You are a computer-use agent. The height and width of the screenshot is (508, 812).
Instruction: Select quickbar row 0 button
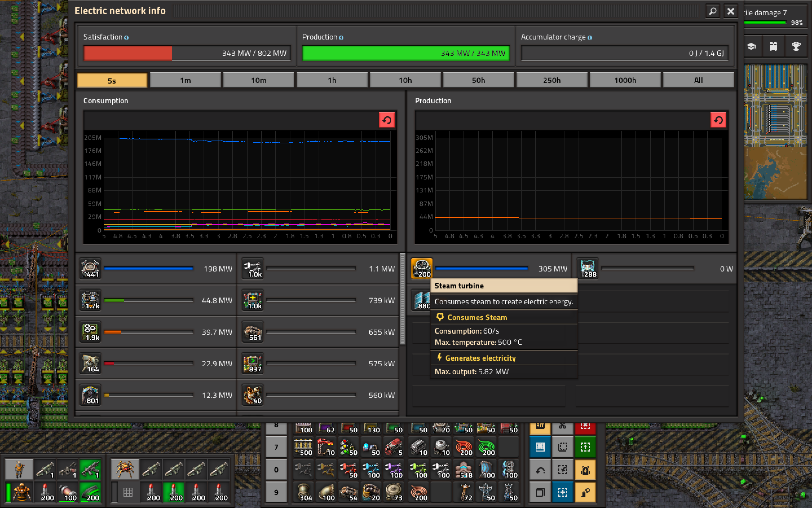276,470
